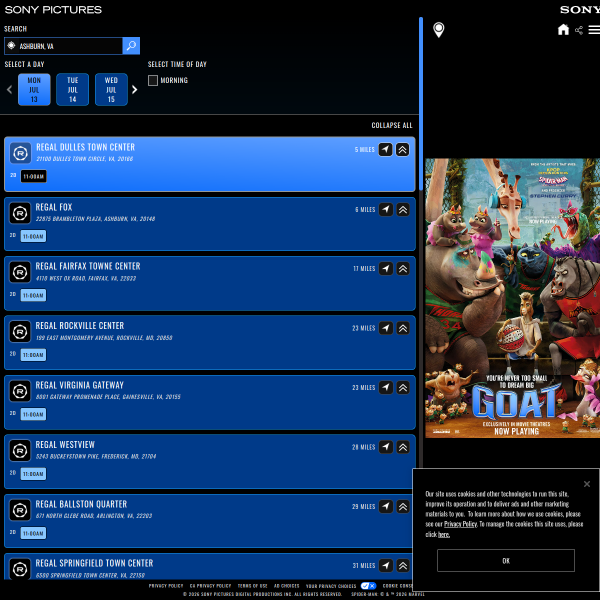Collapse Regal Westview showtimes
The image size is (600, 600).
403,447
